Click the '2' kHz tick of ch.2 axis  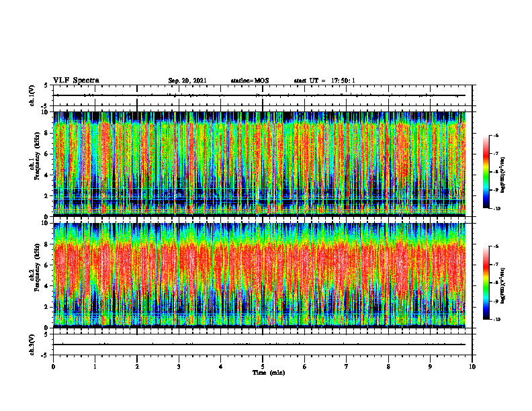coord(48,307)
